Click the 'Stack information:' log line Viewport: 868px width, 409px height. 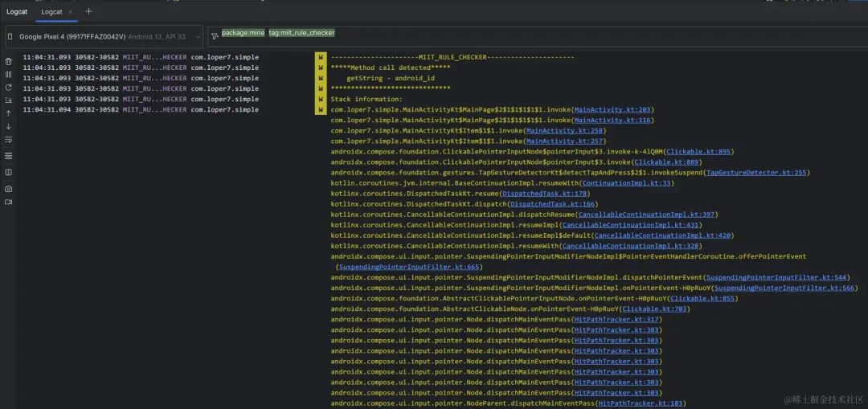coord(366,99)
